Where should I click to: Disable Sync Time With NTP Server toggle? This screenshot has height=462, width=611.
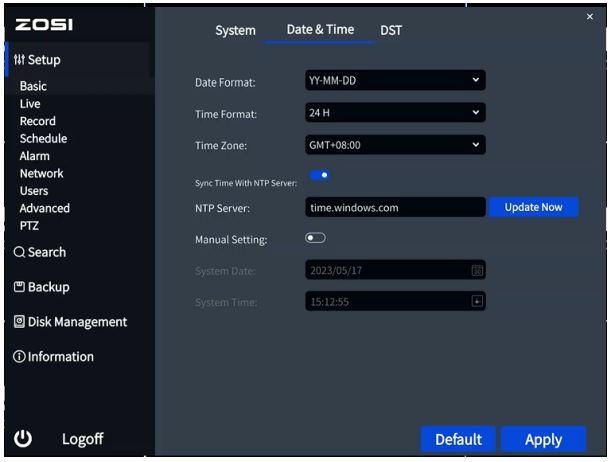click(x=321, y=176)
